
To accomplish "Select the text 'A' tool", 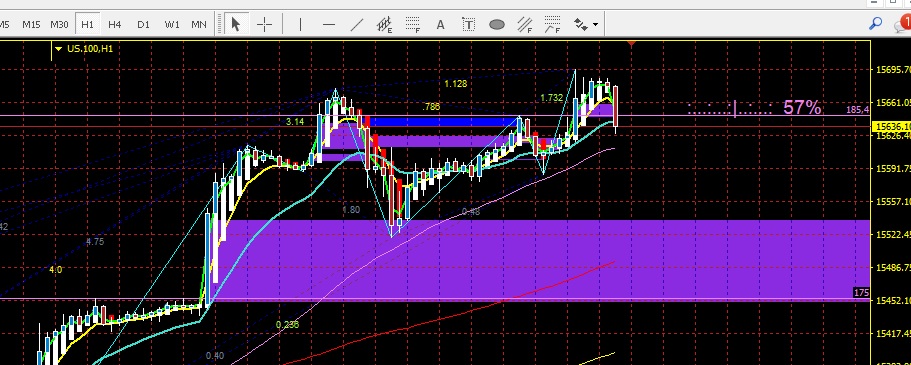I will pyautogui.click(x=440, y=24).
